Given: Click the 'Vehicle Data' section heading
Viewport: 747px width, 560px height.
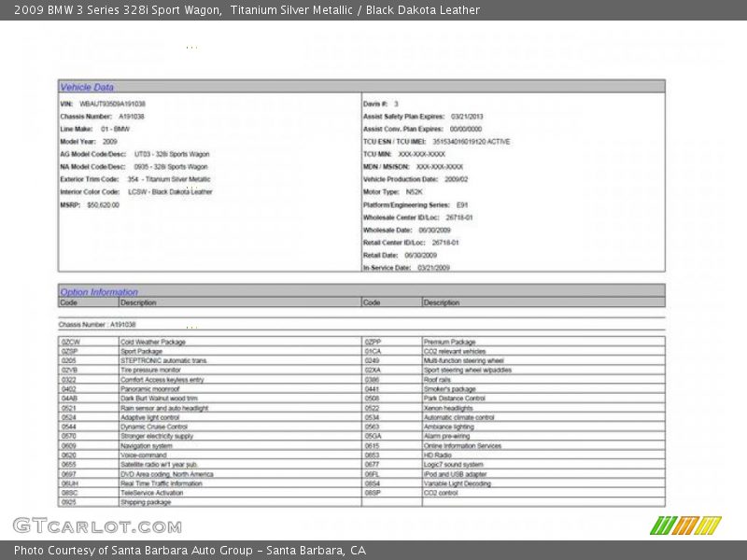Looking at the screenshot, I should [87, 87].
